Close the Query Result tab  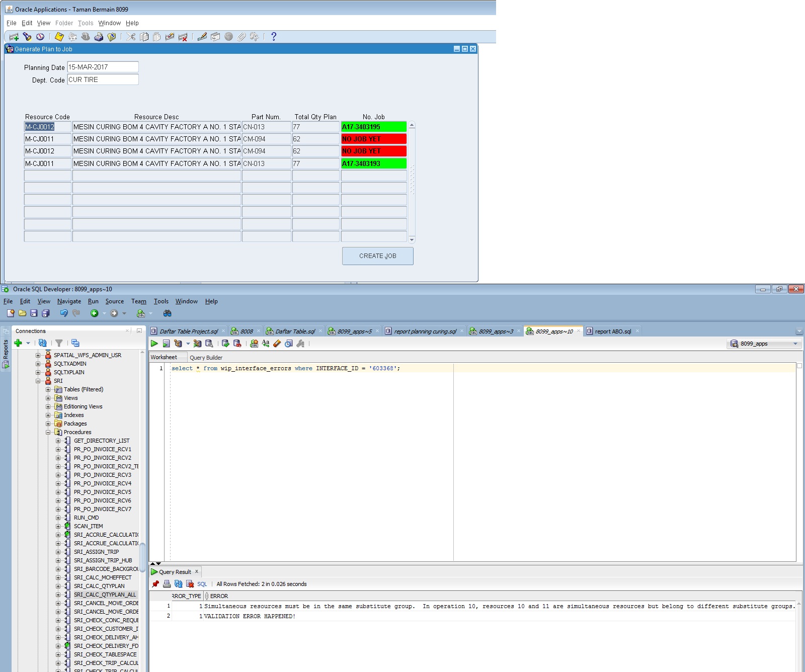tap(197, 571)
